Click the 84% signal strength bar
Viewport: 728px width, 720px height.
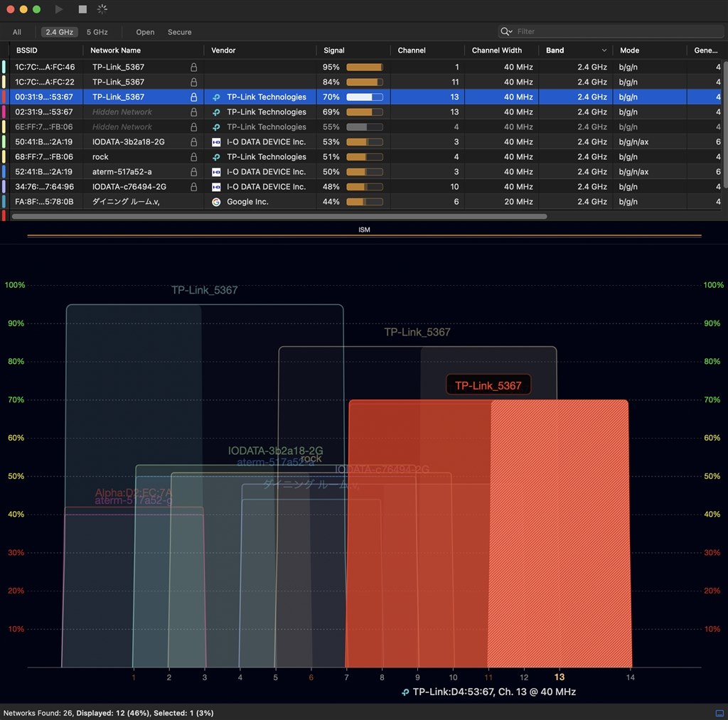(x=365, y=82)
